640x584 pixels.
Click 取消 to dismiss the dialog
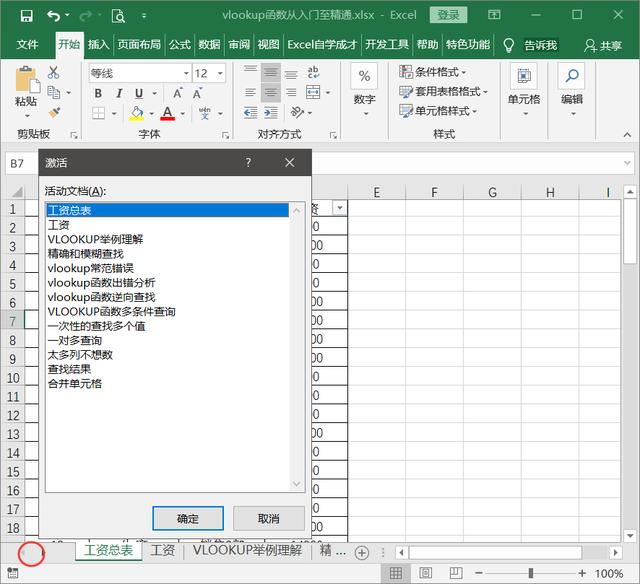coord(268,518)
